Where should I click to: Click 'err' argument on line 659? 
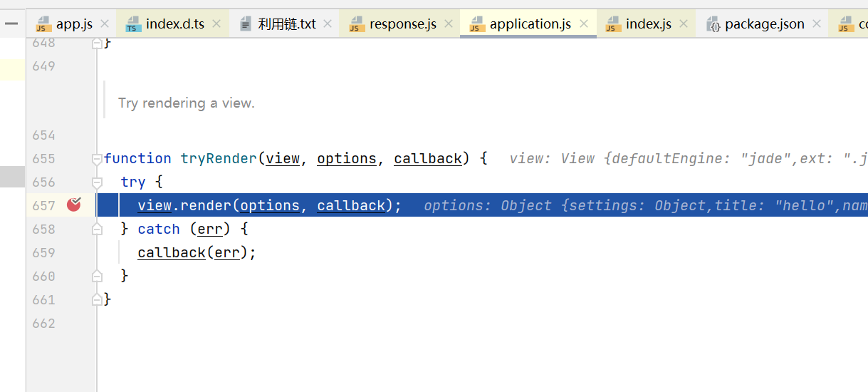pyautogui.click(x=227, y=252)
